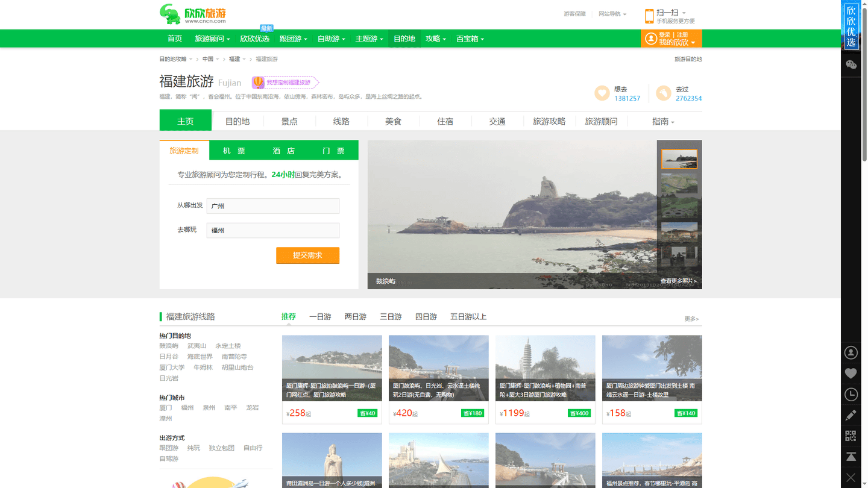Select 自由行 travel mode link
Screen dimensions: 868x488
(253, 448)
